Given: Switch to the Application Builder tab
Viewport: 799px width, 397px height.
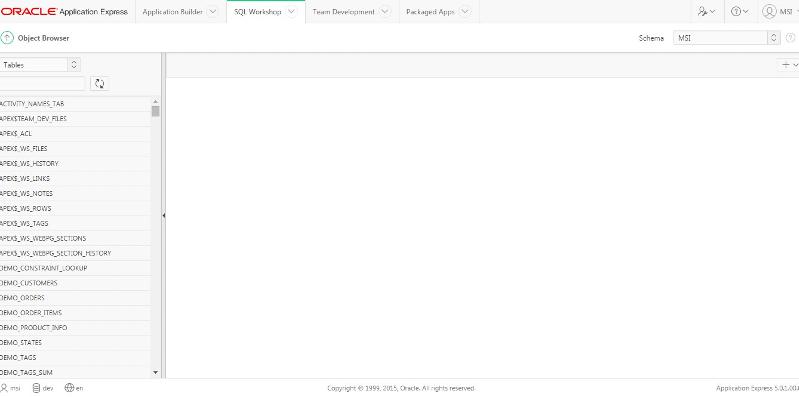Looking at the screenshot, I should 173,11.
